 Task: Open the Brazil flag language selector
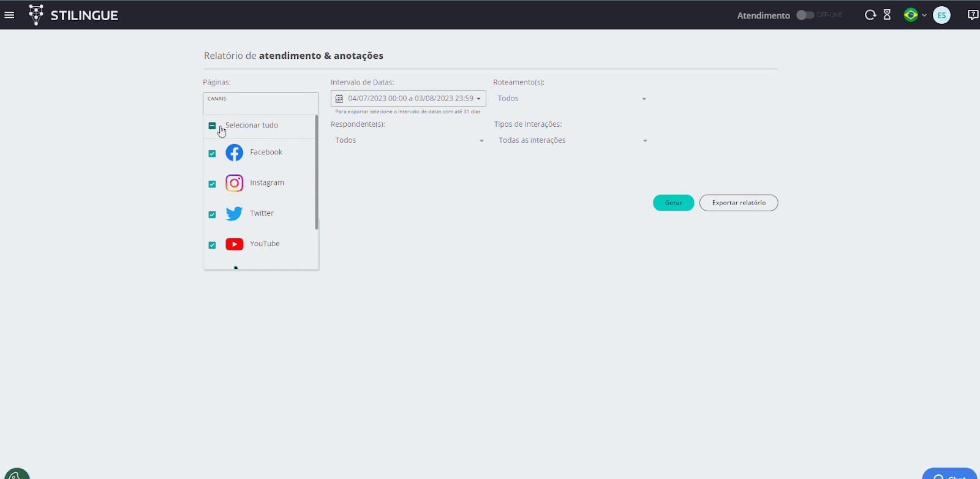coord(914,15)
